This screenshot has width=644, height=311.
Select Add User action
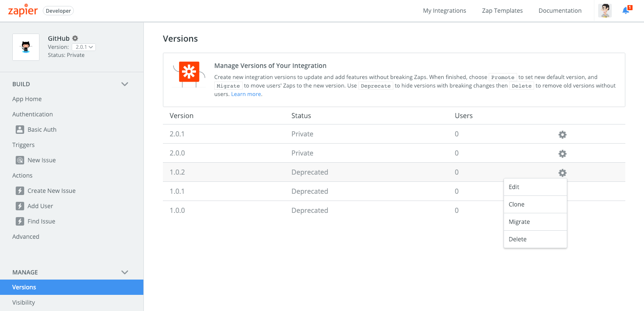(x=40, y=206)
